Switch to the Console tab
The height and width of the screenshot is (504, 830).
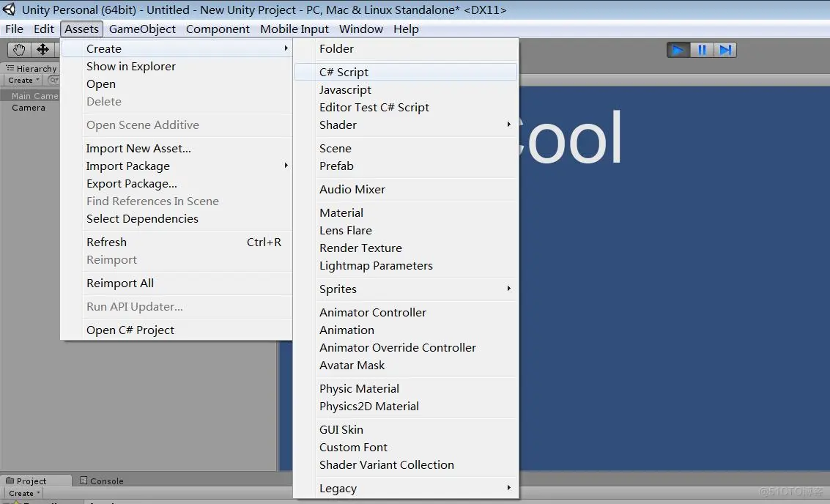tap(102, 481)
